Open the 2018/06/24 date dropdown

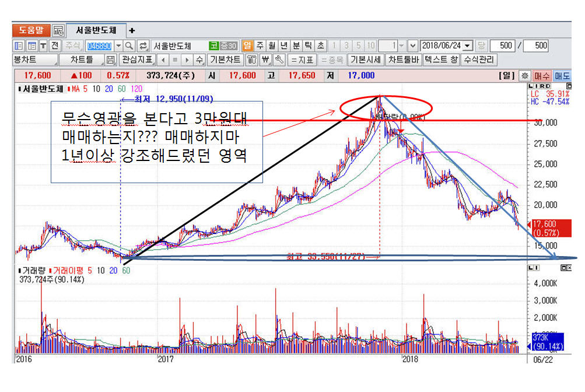(468, 45)
